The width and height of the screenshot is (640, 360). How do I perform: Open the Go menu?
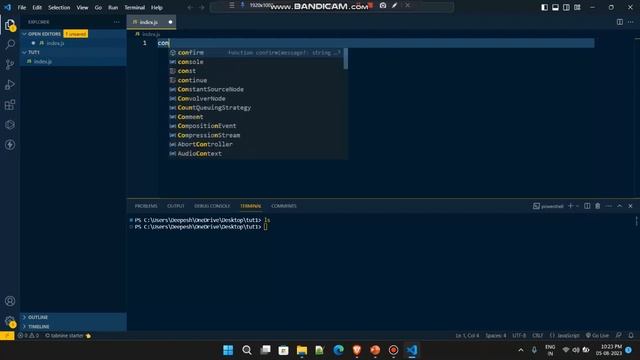(98, 7)
